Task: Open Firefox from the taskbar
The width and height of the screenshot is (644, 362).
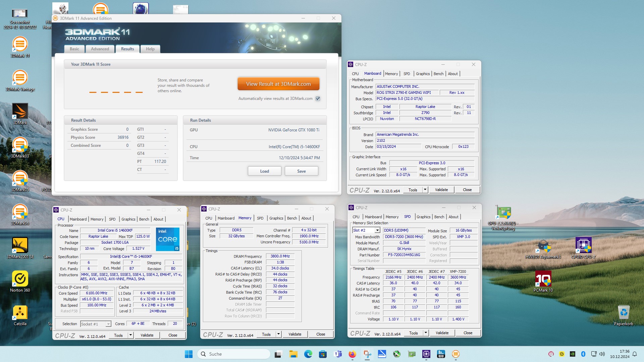Action: 352,354
